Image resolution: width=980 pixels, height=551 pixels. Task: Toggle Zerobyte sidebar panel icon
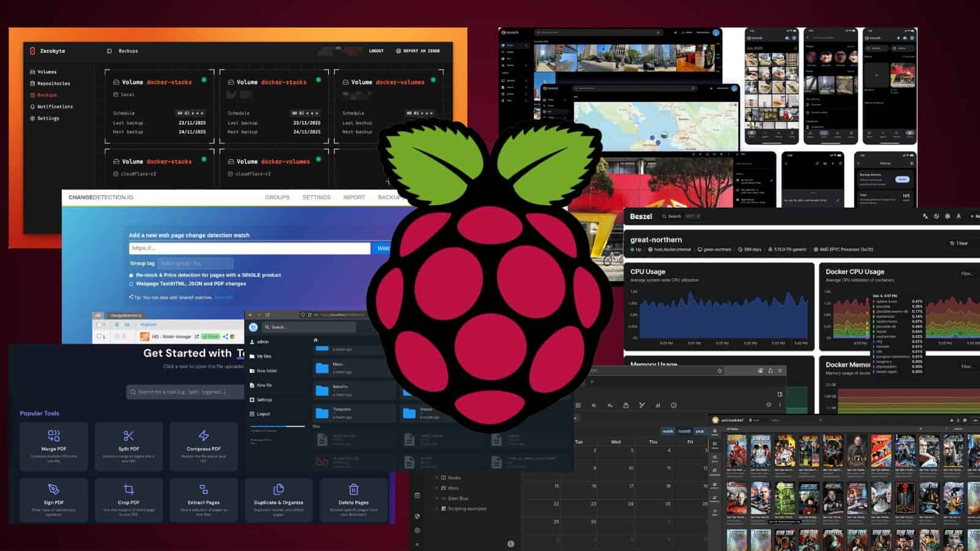(109, 51)
